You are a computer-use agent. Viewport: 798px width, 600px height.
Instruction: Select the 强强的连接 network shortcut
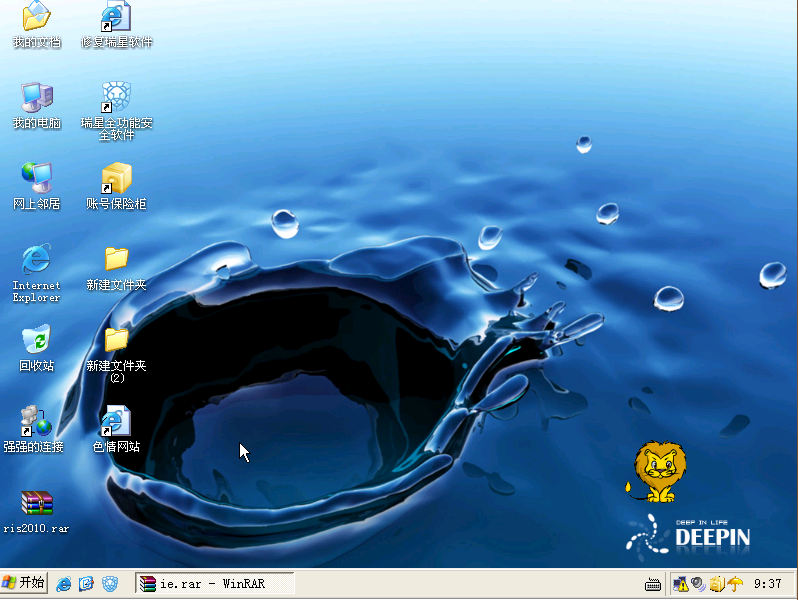click(34, 428)
